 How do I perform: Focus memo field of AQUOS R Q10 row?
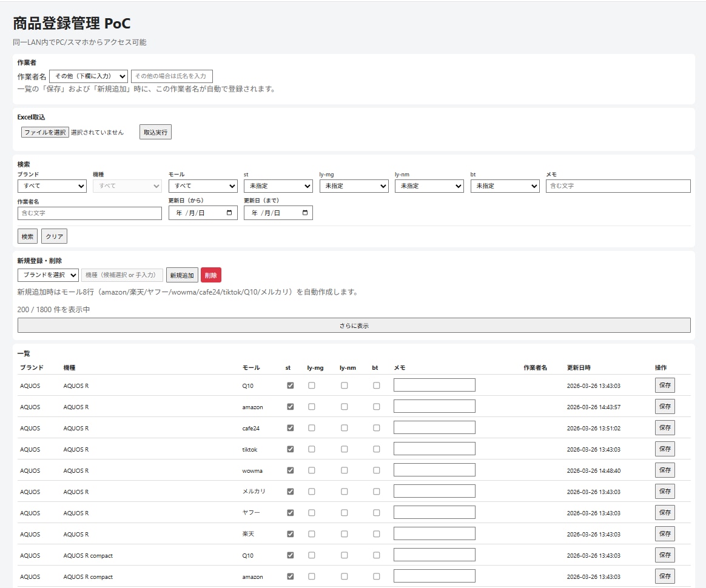pos(434,385)
